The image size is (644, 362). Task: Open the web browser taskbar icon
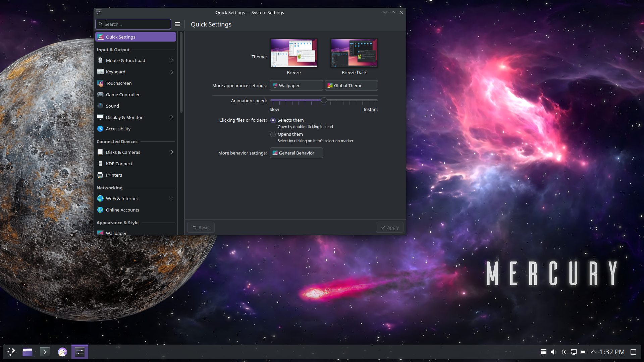click(x=62, y=352)
